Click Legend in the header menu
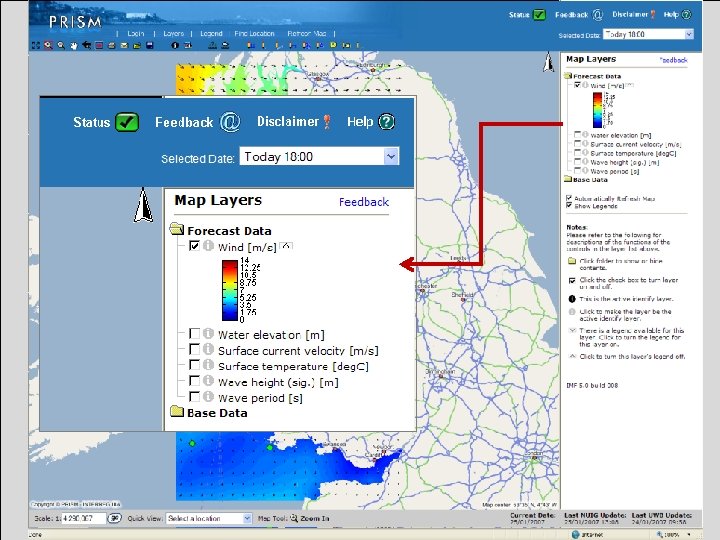Viewport: 720px width, 540px height. click(211, 34)
